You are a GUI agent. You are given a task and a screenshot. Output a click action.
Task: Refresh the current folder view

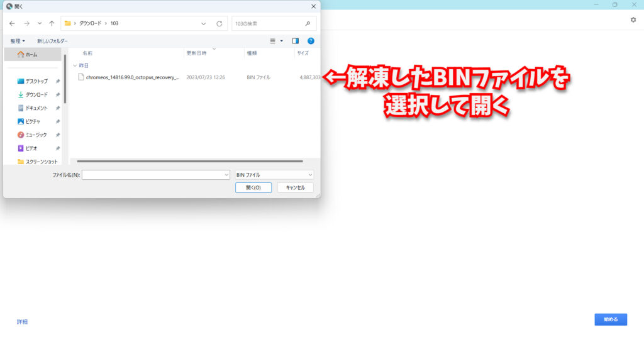pyautogui.click(x=219, y=23)
